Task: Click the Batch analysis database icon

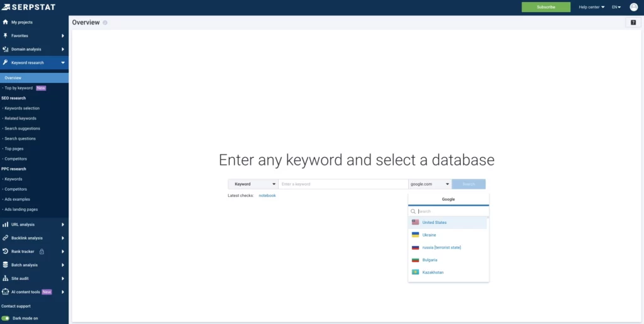Action: (x=5, y=265)
